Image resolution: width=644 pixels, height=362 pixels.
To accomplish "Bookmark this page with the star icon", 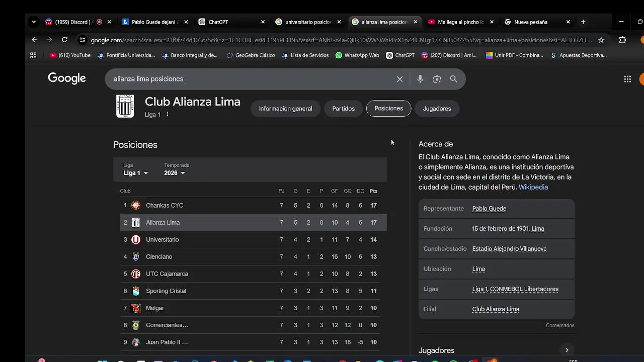I will (x=601, y=40).
